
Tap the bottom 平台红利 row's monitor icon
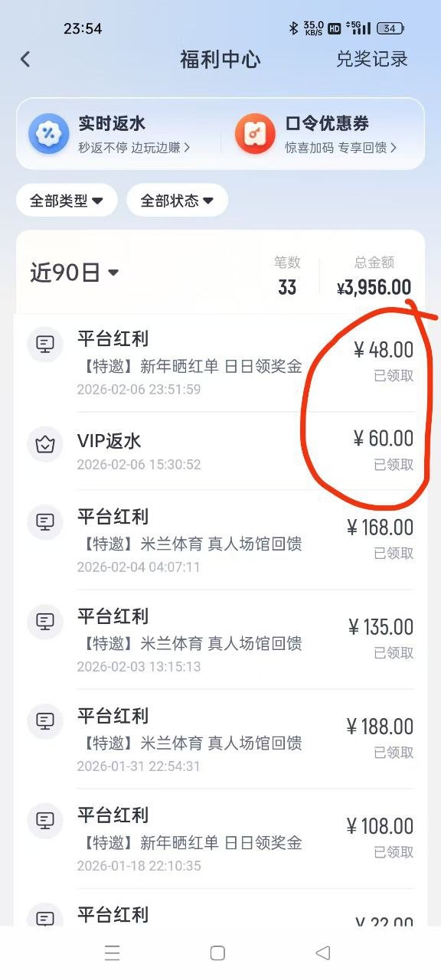tap(44, 916)
